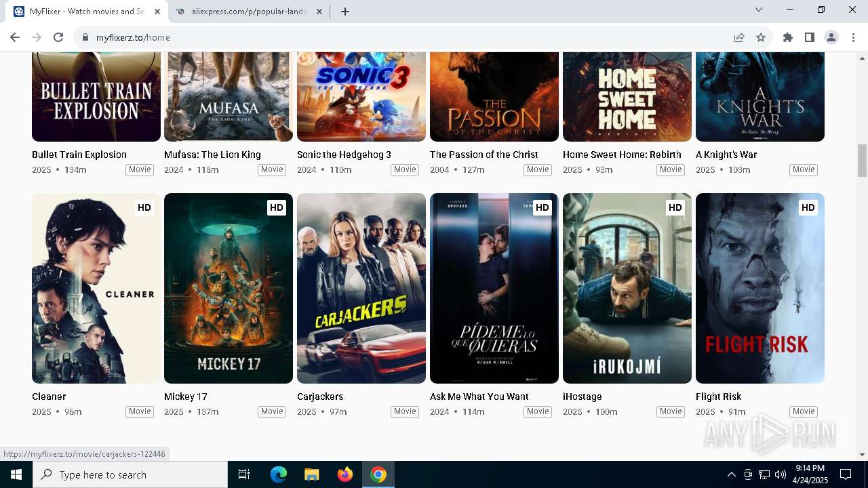Click the iHostage title link
Screen dimensions: 868x488
(583, 396)
